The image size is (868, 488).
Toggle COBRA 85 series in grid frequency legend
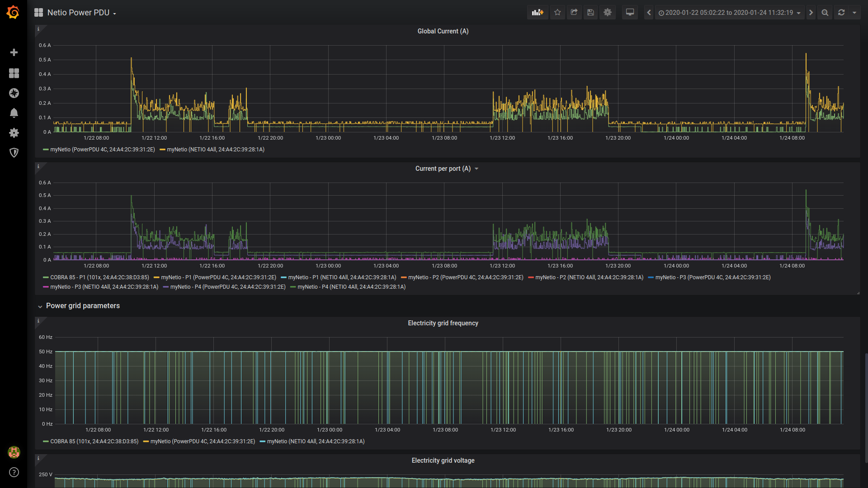94,441
